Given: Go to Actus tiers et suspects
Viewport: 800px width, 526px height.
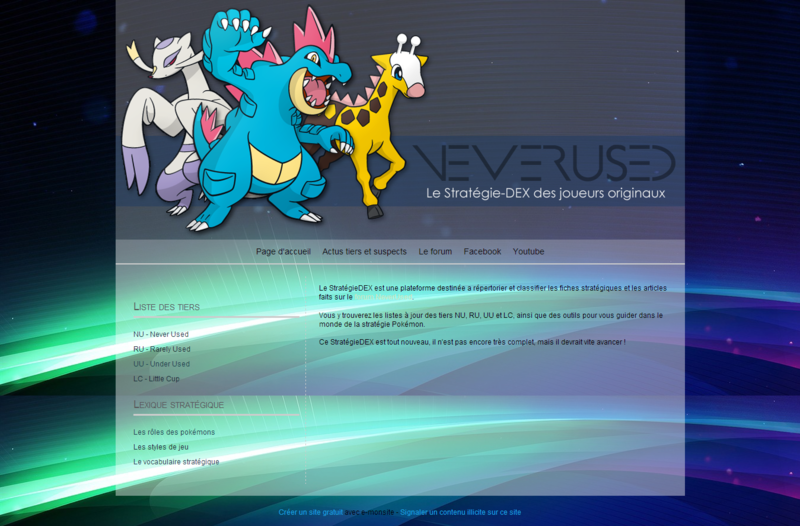Looking at the screenshot, I should pos(364,252).
